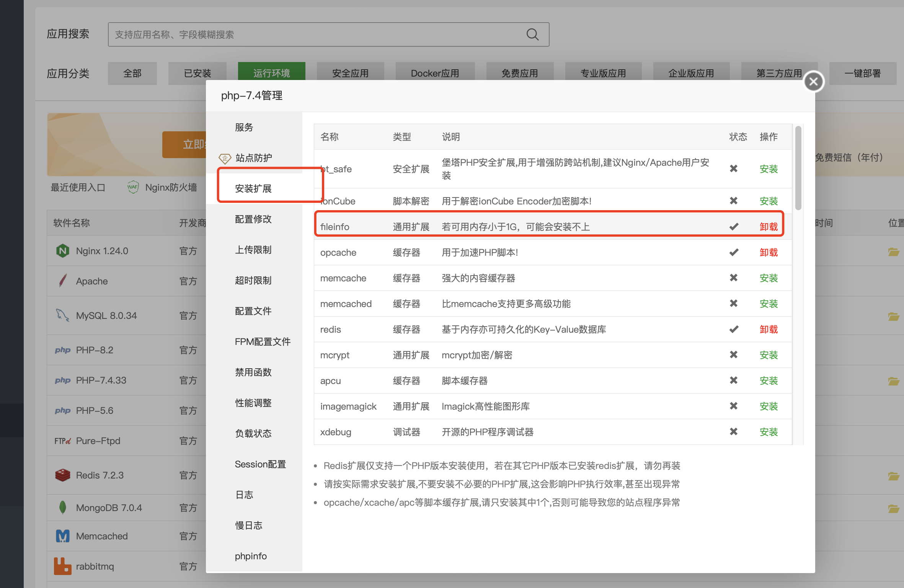Install the imagemagick extension
Screen dimensions: 904x588
769,406
